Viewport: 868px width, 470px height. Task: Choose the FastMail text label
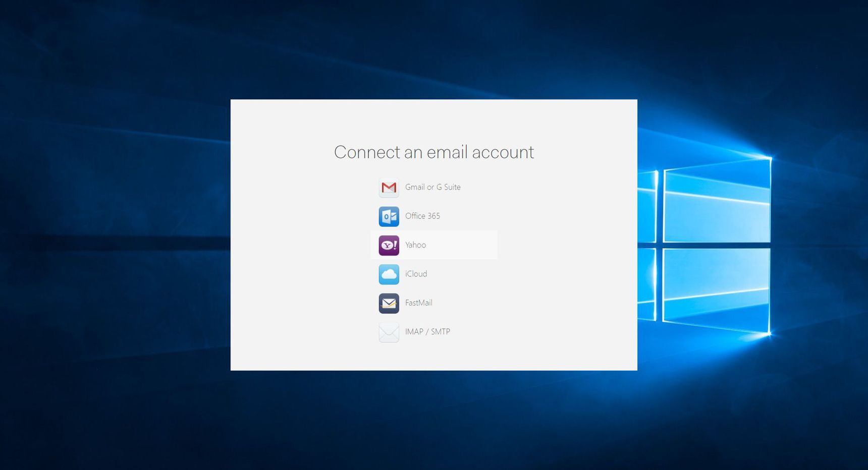click(418, 303)
